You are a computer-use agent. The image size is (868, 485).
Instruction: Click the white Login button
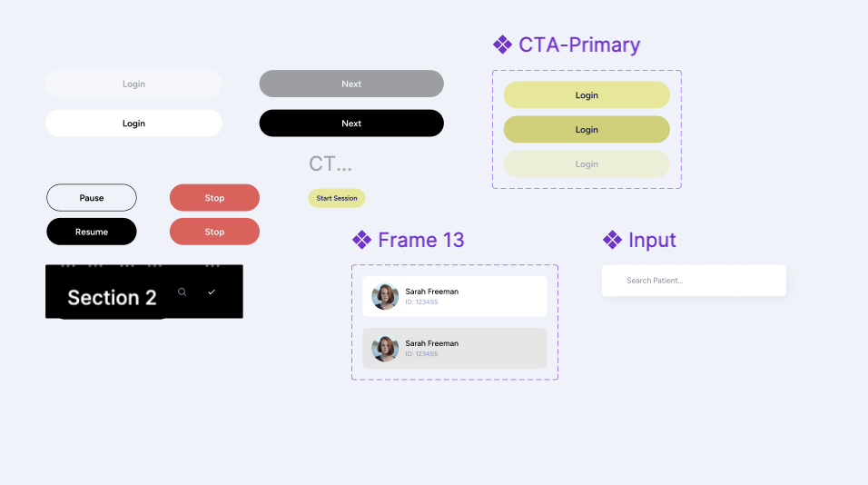[x=133, y=124]
